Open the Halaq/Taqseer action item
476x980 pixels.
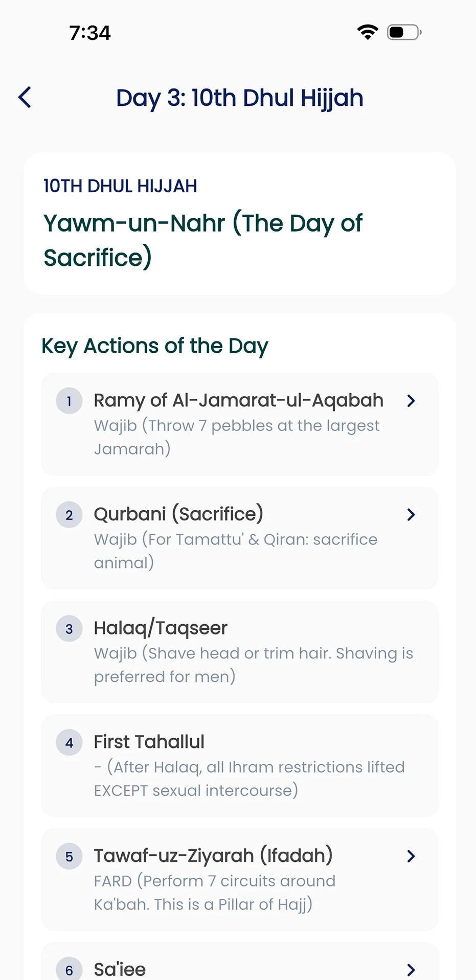coord(240,652)
